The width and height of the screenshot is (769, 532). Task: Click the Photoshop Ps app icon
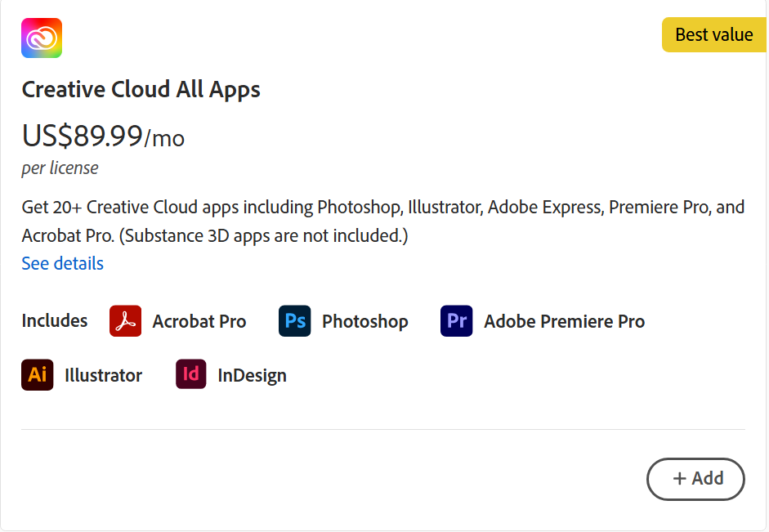294,321
